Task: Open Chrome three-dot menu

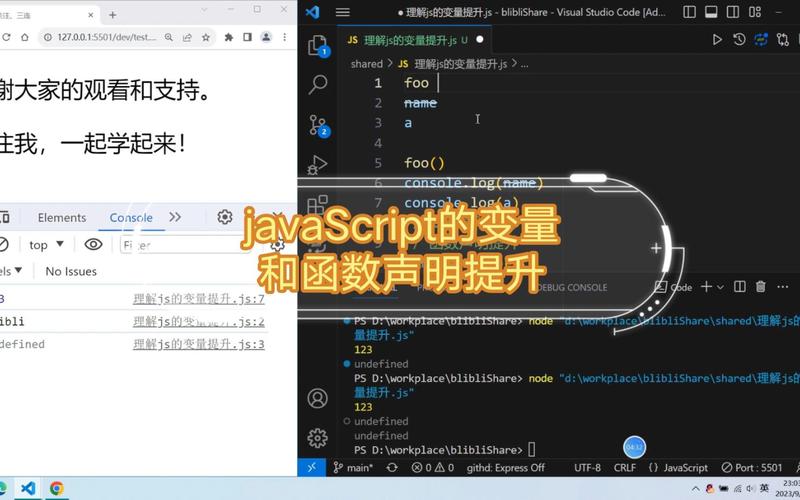Action: click(285, 37)
